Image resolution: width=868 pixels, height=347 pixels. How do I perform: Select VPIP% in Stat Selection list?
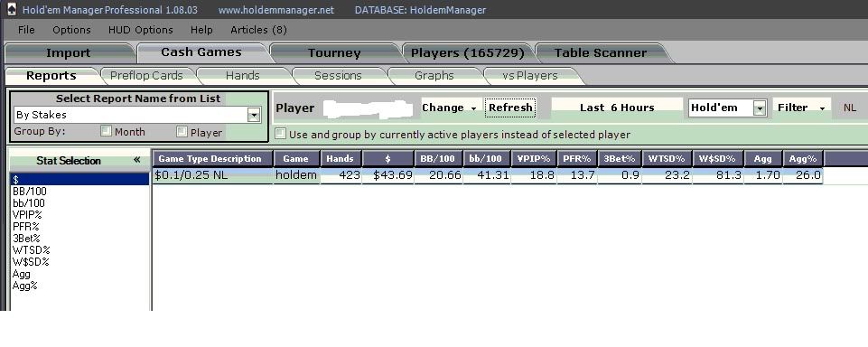[27, 215]
